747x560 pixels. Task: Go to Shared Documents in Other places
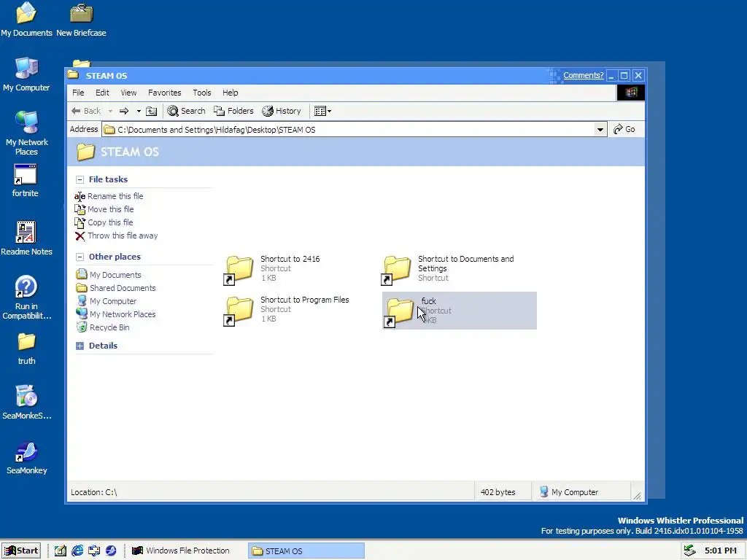click(x=116, y=288)
